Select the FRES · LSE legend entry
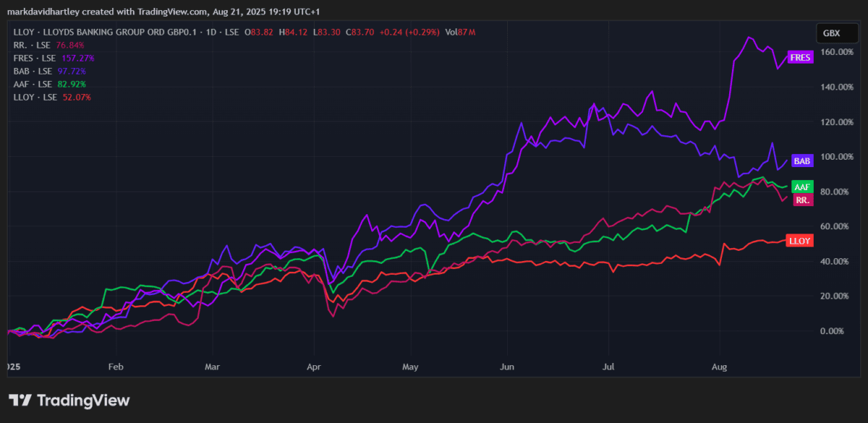Screen dimensions: 868x423 point(35,58)
